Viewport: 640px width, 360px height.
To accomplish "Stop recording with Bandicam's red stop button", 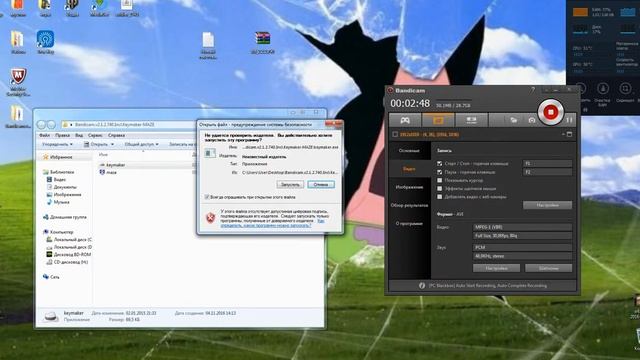I will click(550, 111).
